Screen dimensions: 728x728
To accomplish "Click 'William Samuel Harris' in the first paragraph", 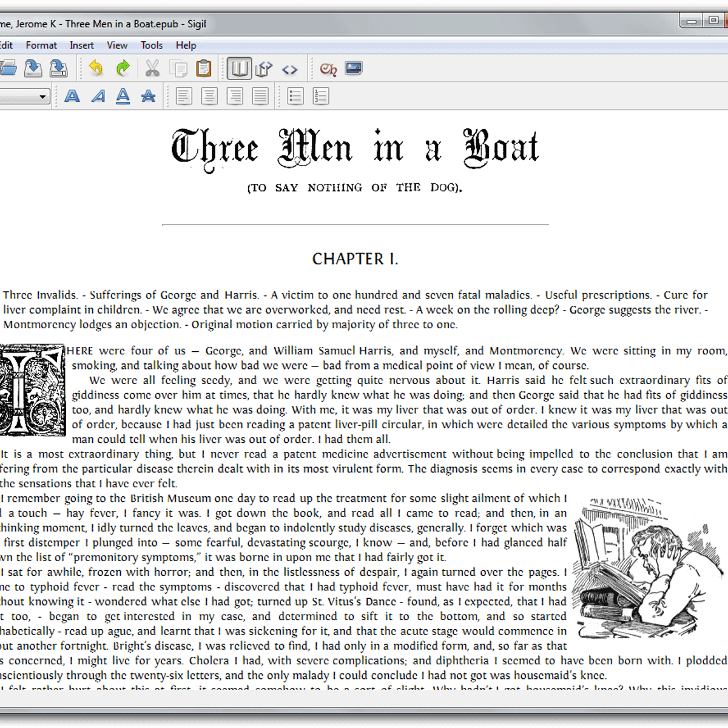I will [332, 351].
